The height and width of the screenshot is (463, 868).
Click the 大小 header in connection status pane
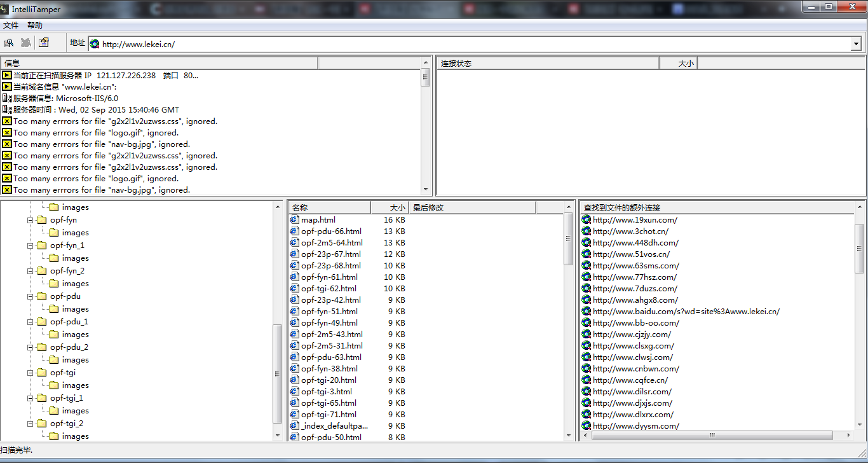coord(678,63)
